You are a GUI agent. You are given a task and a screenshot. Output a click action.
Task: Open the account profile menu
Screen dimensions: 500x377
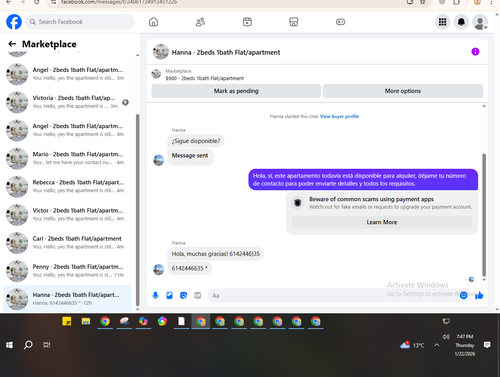click(480, 22)
